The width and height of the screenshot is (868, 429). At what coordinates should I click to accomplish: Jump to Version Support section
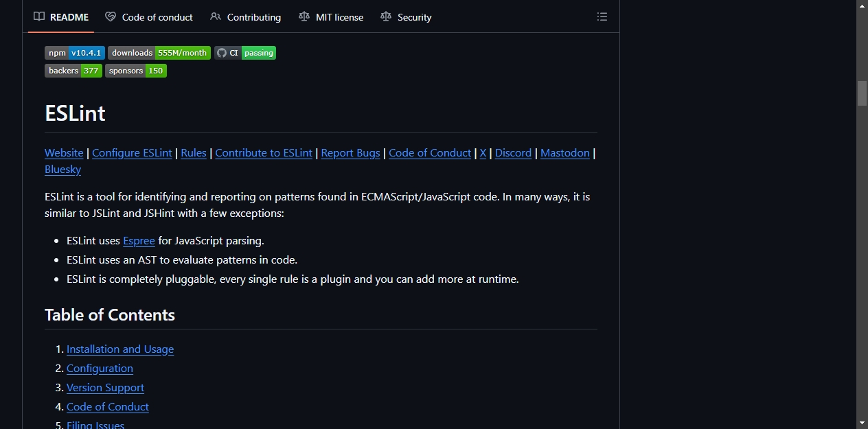click(105, 388)
